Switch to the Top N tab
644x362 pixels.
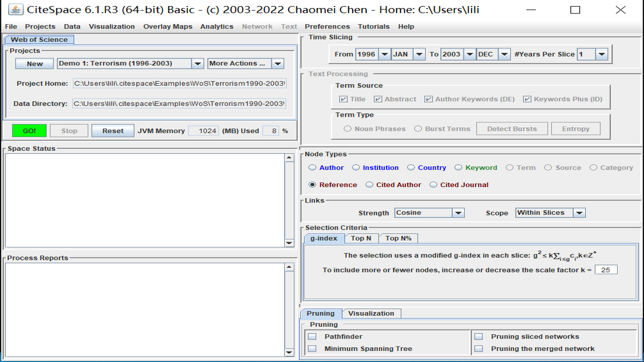pyautogui.click(x=361, y=238)
